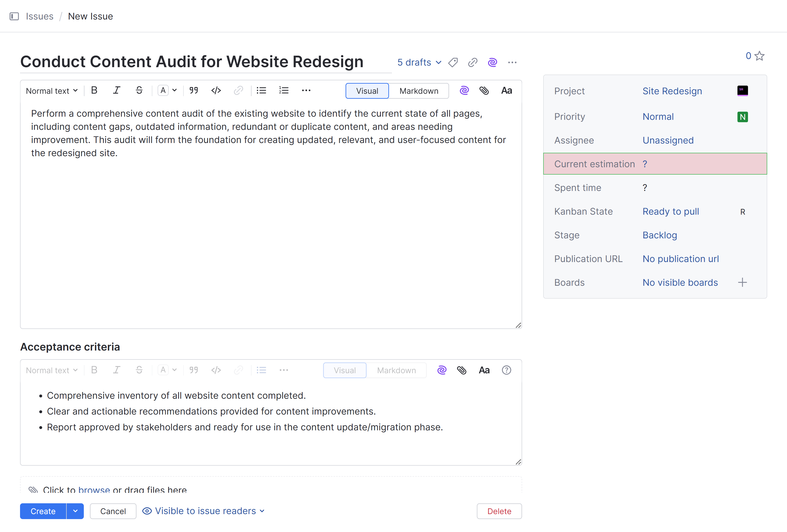The image size is (787, 532).
Task: Star this issue
Action: click(760, 56)
